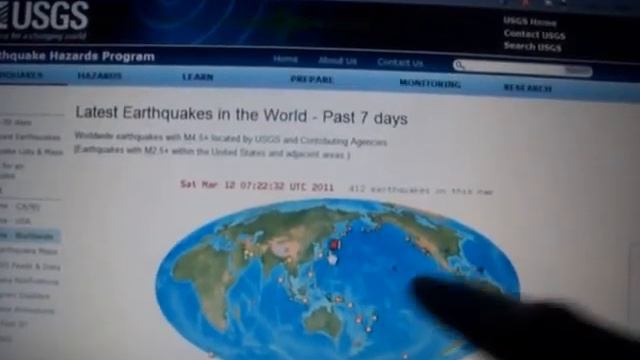This screenshot has width=640, height=360.
Task: Switch to the Prepare tab
Action: pyautogui.click(x=312, y=80)
